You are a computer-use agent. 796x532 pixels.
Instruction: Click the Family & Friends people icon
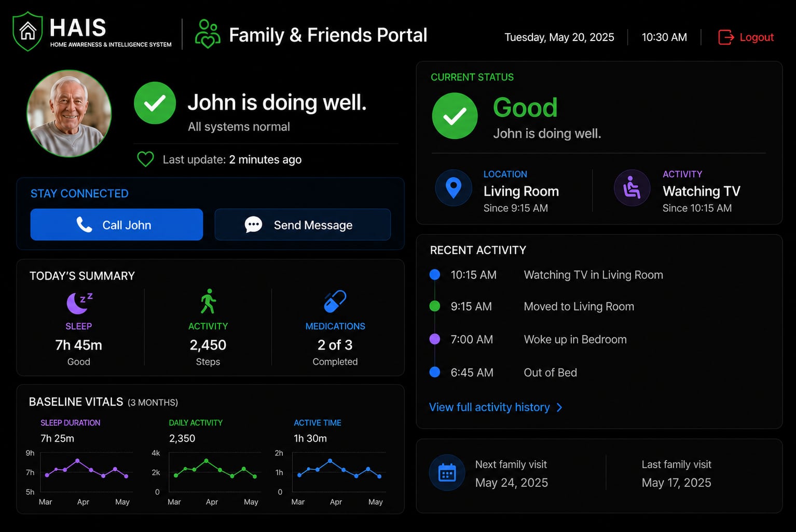click(208, 34)
